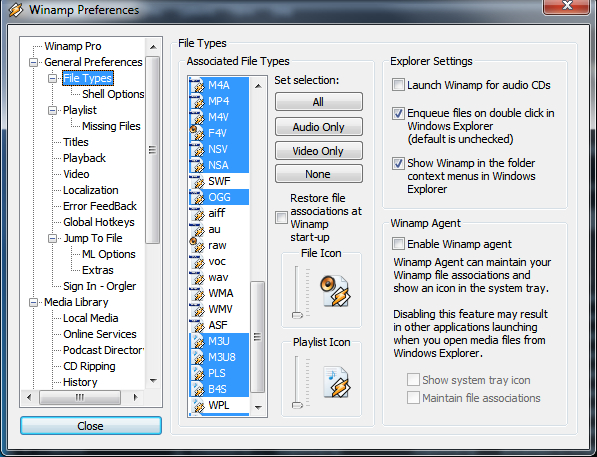Click the file types list down arrow
Image resolution: width=597 pixels, height=457 pixels.
[258, 407]
